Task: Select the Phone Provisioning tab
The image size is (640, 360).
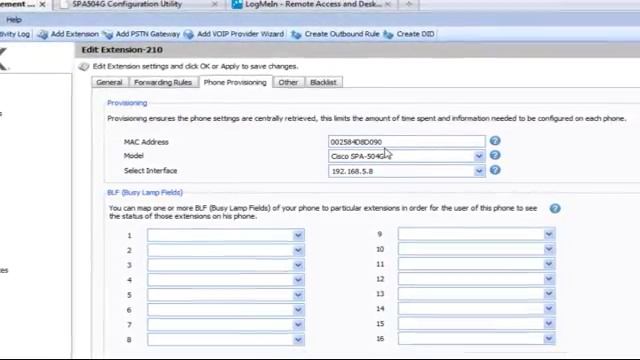Action: tap(235, 82)
